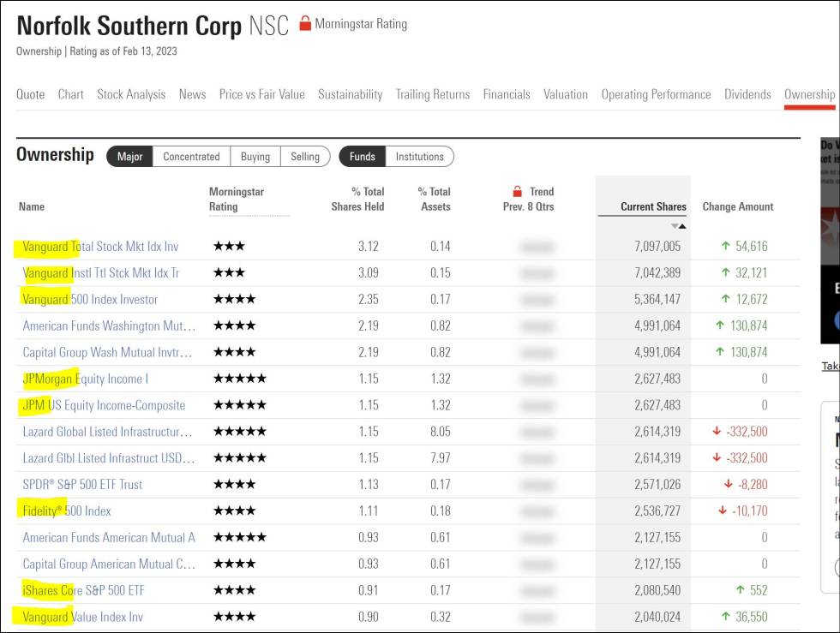Click the 8.05 total assets value
This screenshot has height=633, width=840.
pyautogui.click(x=441, y=432)
